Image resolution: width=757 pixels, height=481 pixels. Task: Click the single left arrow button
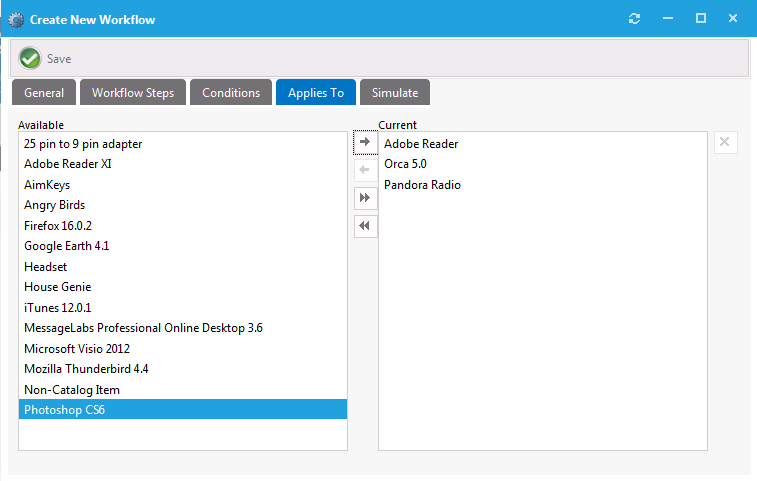pos(365,170)
